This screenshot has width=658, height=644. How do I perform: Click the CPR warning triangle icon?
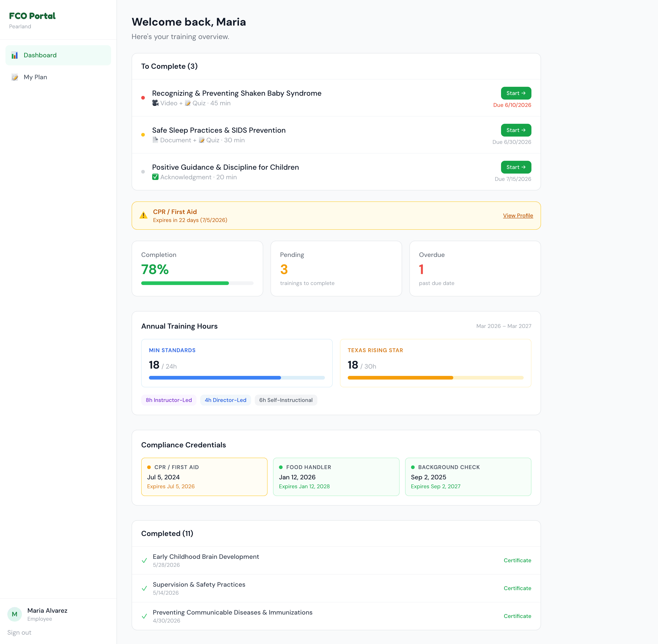143,215
